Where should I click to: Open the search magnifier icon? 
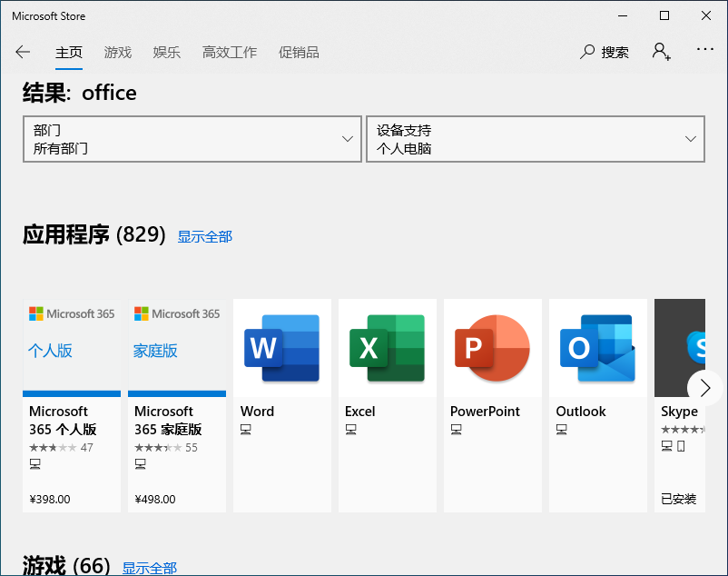pyautogui.click(x=588, y=52)
